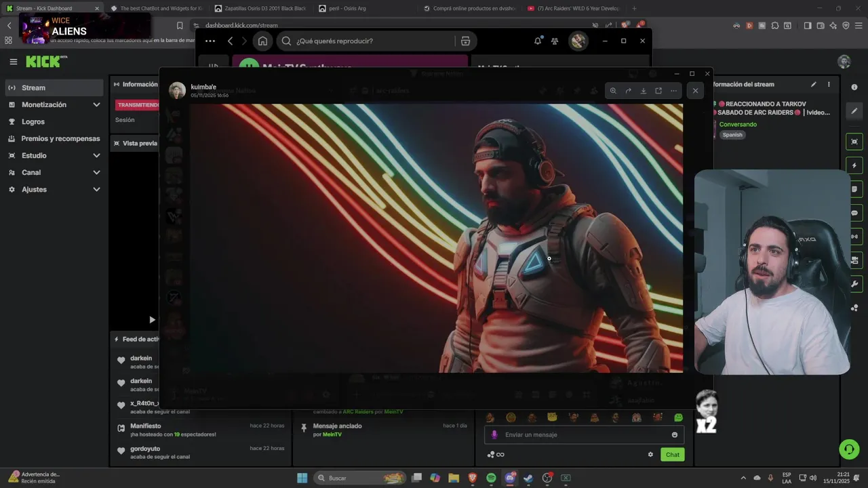Open the Stream section in sidebar
The height and width of the screenshot is (488, 868).
point(54,87)
